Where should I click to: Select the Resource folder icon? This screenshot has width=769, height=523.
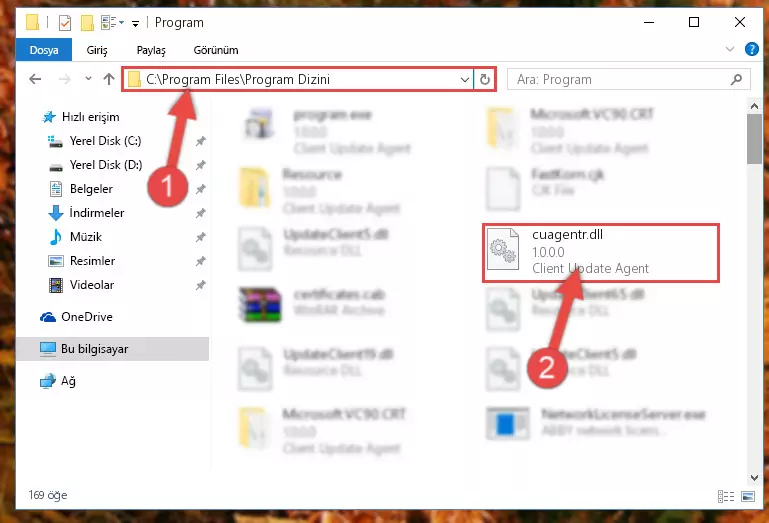255,187
